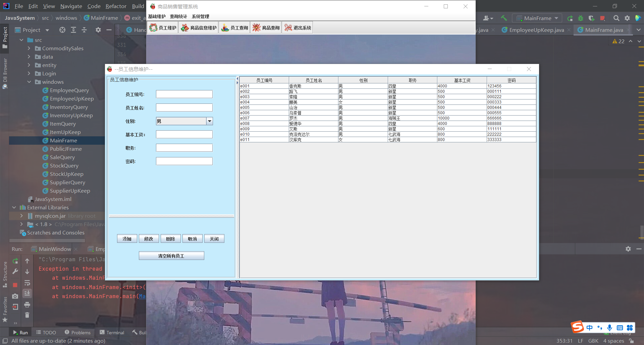Hide the Project panel with the minus icon
Screen dimensions: 644x345
(109, 30)
